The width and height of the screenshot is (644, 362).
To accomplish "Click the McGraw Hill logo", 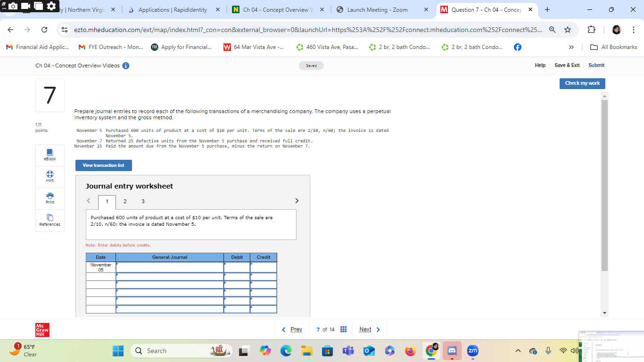I will pos(42,329).
